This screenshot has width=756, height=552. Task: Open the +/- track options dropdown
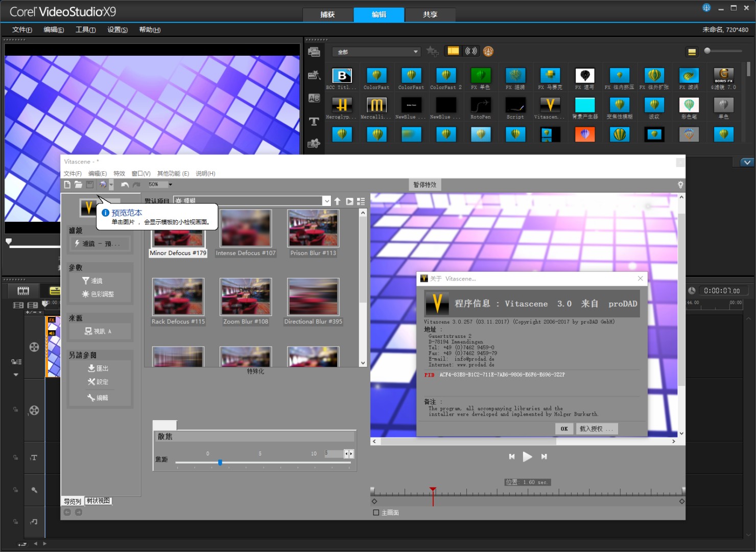click(x=34, y=312)
